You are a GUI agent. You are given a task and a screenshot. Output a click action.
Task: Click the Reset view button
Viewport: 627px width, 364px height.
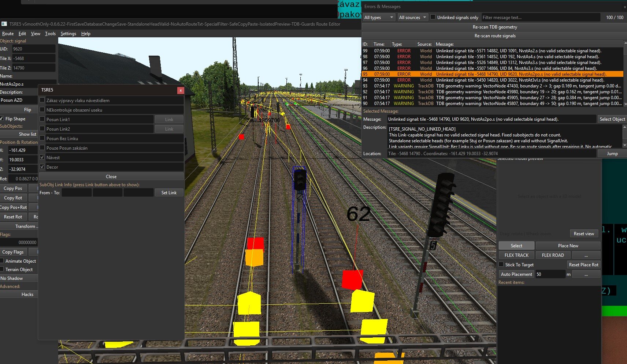pyautogui.click(x=584, y=233)
